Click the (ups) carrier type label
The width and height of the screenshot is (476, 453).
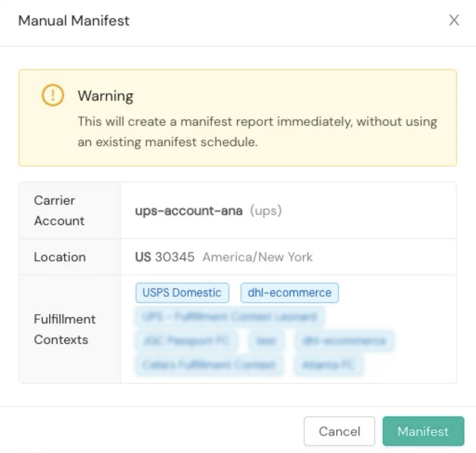(266, 210)
